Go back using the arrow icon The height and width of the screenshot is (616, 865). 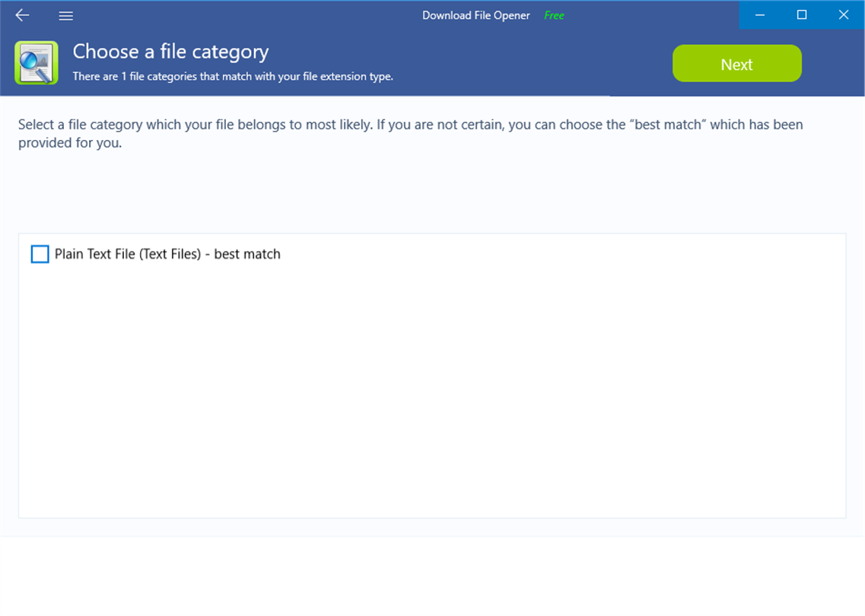pos(22,15)
